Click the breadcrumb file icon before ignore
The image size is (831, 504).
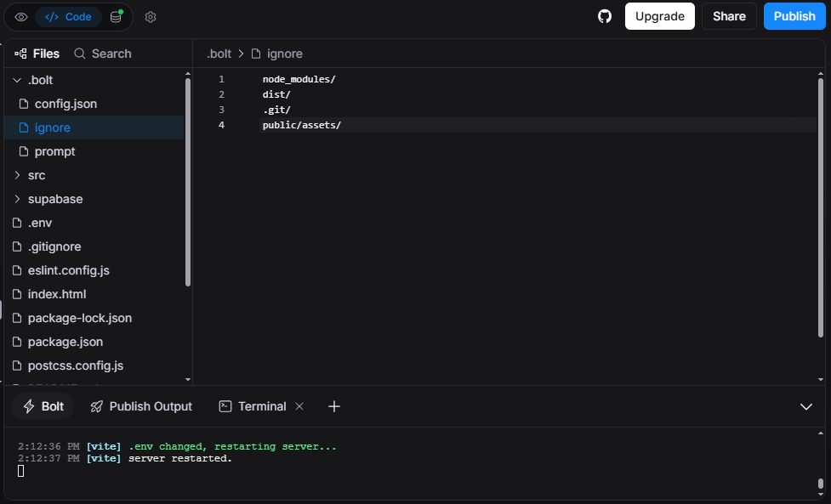coord(256,54)
